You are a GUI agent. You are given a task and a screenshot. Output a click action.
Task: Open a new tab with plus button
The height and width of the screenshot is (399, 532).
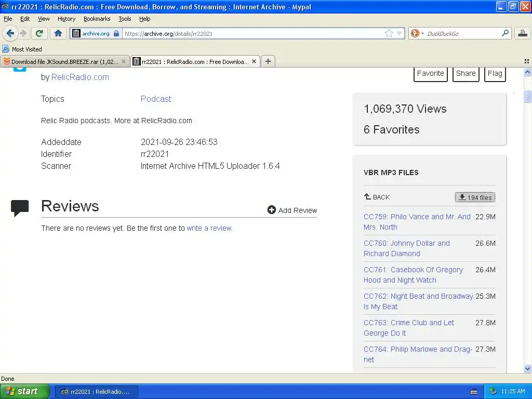point(268,61)
